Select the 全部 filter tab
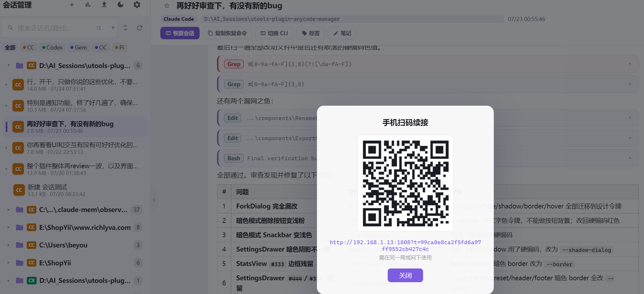644x294 pixels. pyautogui.click(x=10, y=48)
